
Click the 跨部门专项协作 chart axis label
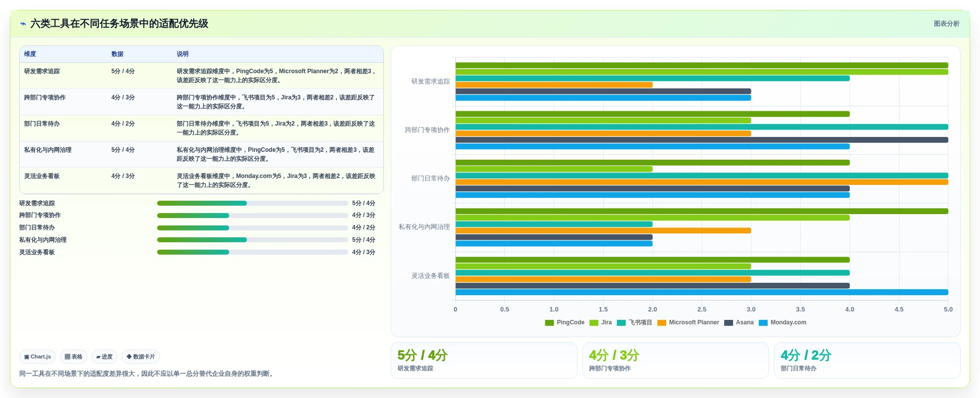[x=427, y=130]
